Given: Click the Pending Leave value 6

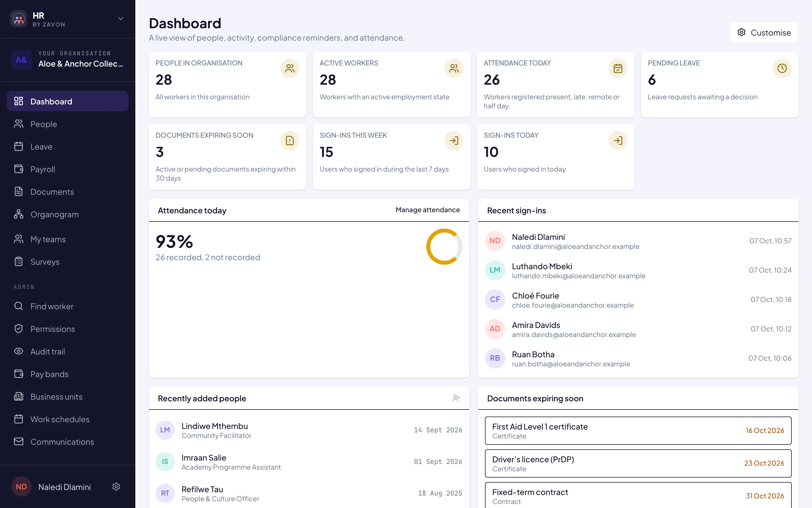Looking at the screenshot, I should coord(652,80).
